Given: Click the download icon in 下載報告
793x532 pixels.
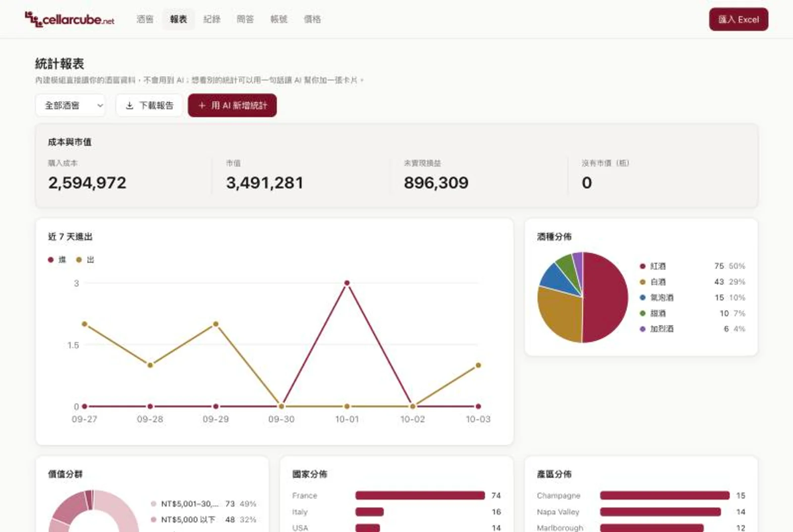Looking at the screenshot, I should 129,106.
